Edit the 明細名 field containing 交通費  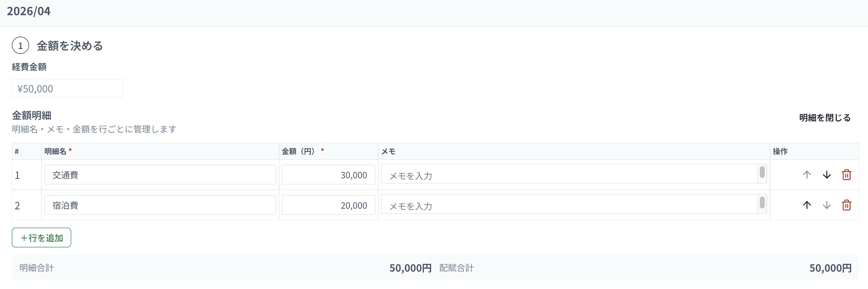(x=160, y=175)
